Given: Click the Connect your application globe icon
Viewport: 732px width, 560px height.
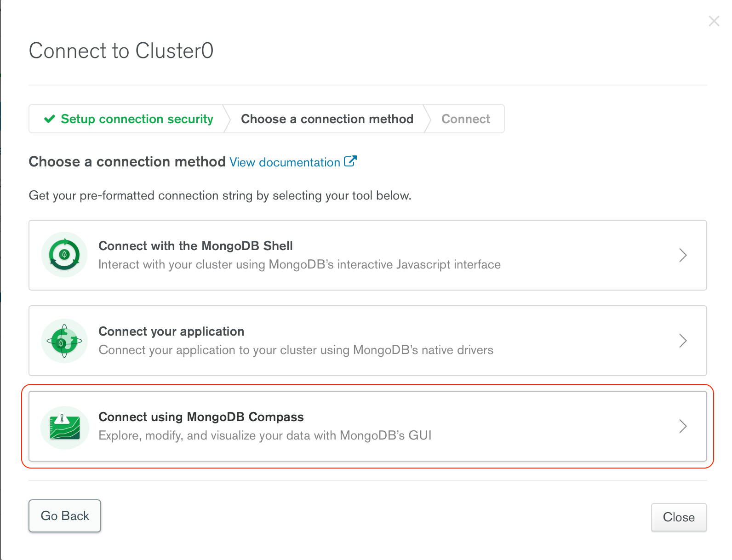Looking at the screenshot, I should pos(64,341).
